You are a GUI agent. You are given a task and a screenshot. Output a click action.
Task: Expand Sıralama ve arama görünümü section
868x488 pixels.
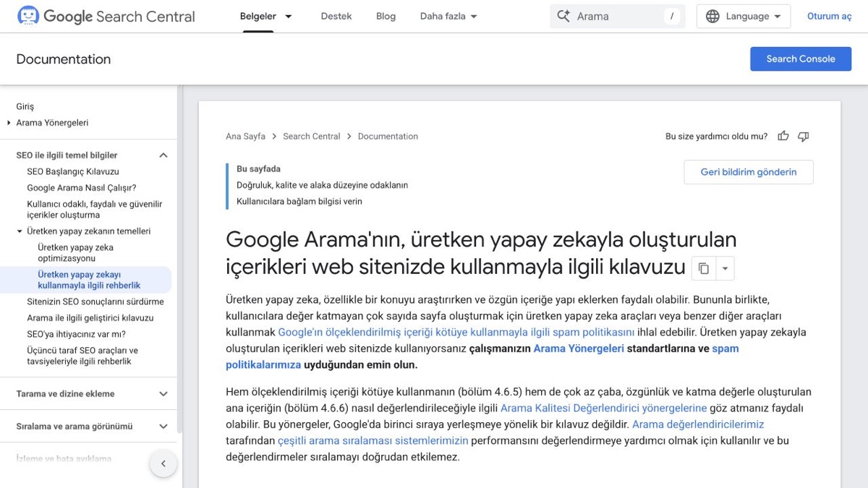163,426
